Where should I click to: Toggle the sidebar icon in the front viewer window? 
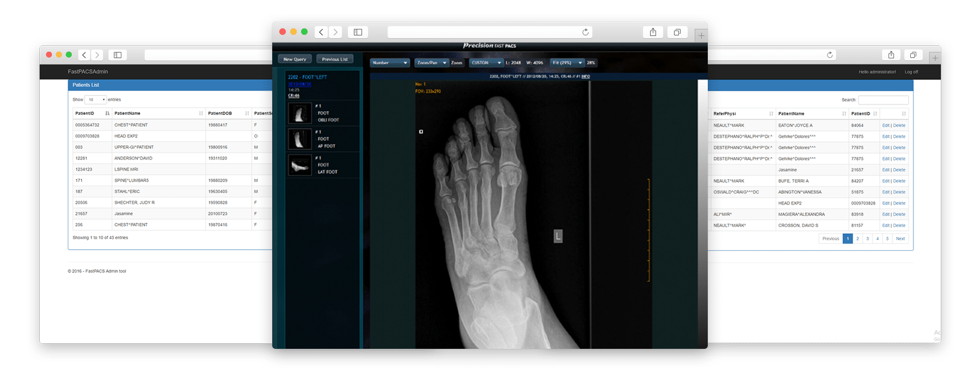(358, 32)
